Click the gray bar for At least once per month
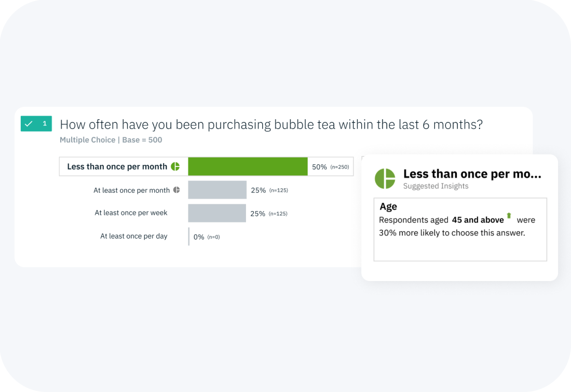Viewport: 571px width, 392px height. tap(217, 190)
